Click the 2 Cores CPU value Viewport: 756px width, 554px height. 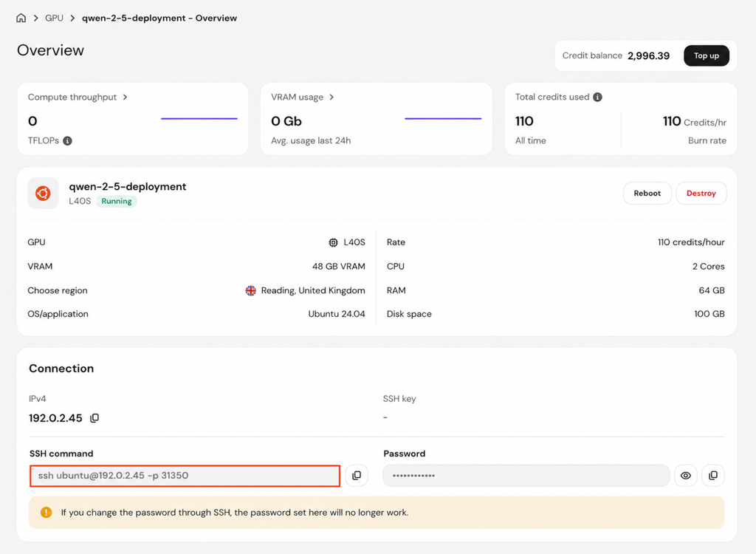point(708,267)
